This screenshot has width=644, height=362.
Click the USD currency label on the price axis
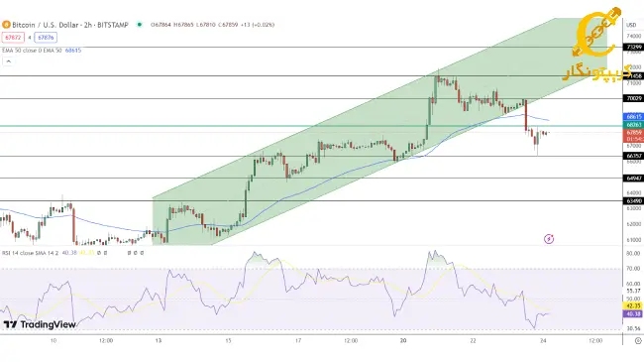(x=631, y=25)
